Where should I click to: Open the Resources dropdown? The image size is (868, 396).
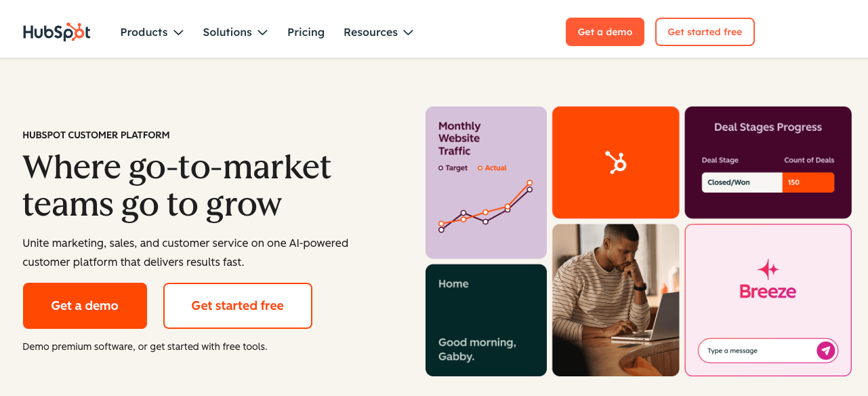point(378,32)
